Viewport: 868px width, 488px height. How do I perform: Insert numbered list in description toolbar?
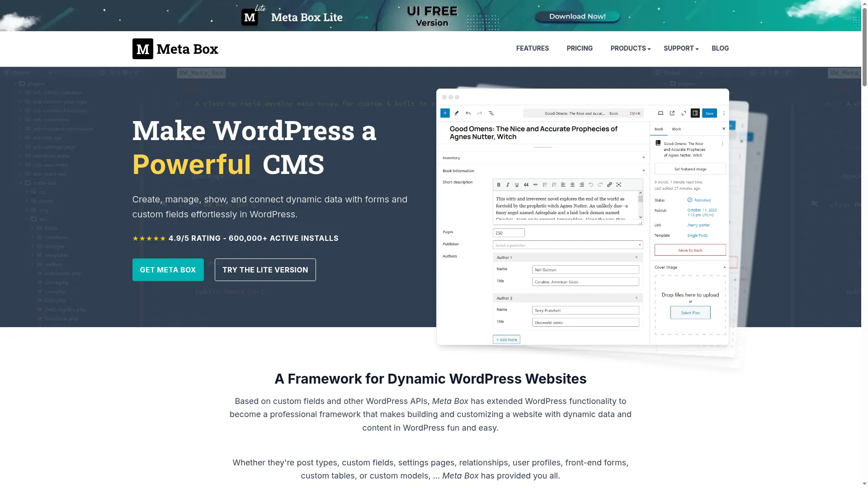554,185
